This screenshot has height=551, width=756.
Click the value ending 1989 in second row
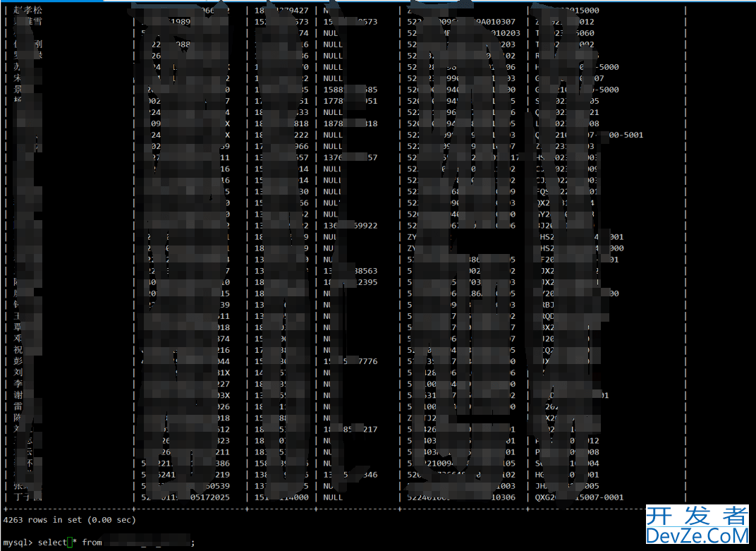click(166, 22)
